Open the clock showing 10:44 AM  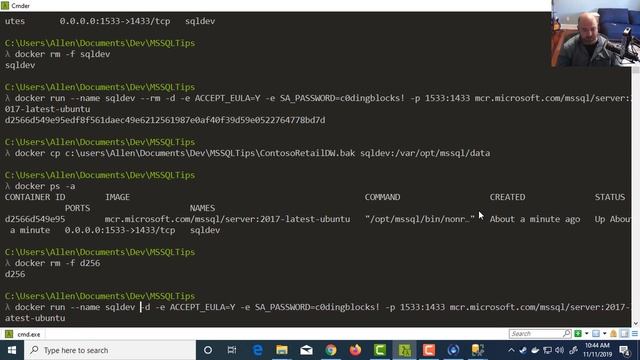tap(597, 350)
